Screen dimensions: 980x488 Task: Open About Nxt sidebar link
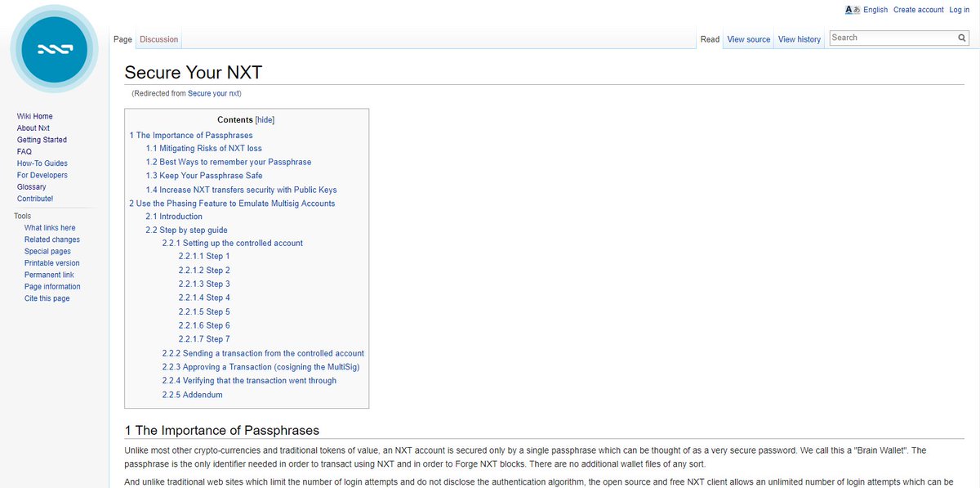click(x=33, y=128)
